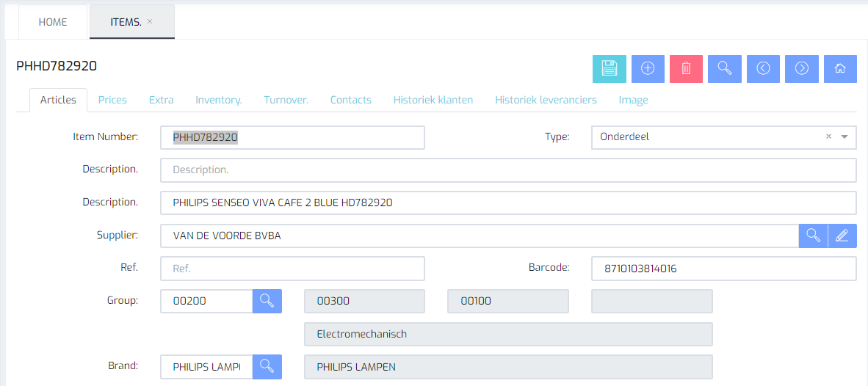
Task: Edit supplier with the pencil icon
Action: click(x=842, y=236)
